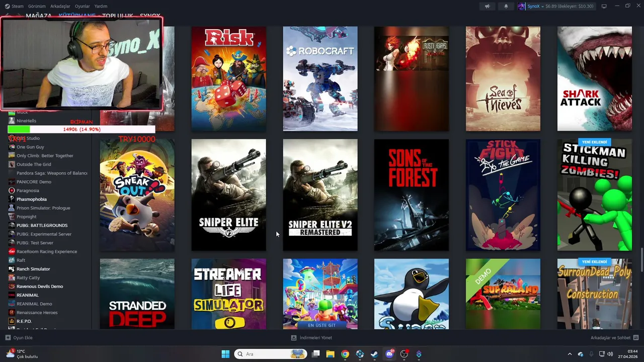Screen dimensions: 644x362
Task: Click the Ranch Simulator list icon
Action: tap(12, 269)
